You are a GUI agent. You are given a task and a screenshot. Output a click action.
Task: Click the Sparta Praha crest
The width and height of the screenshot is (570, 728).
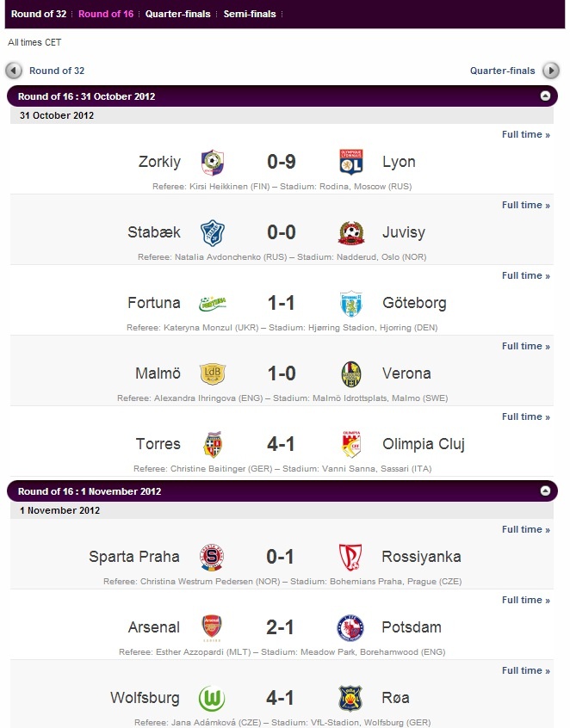(x=212, y=557)
